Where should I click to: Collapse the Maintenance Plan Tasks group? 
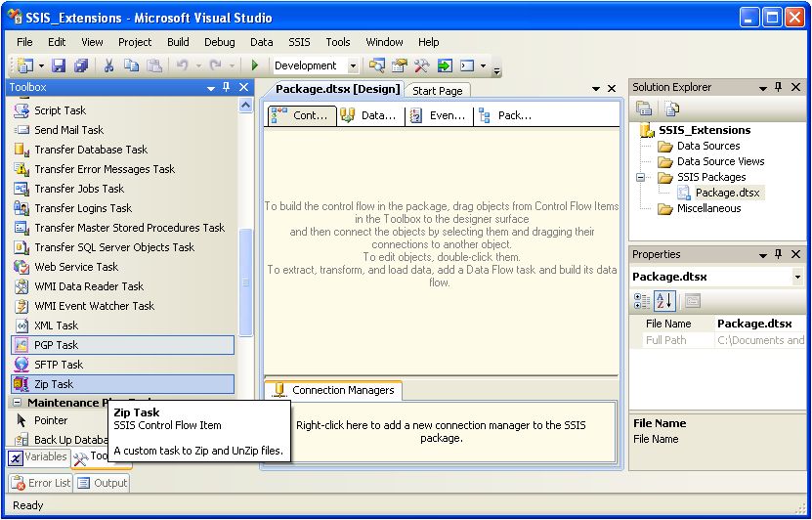click(x=17, y=403)
